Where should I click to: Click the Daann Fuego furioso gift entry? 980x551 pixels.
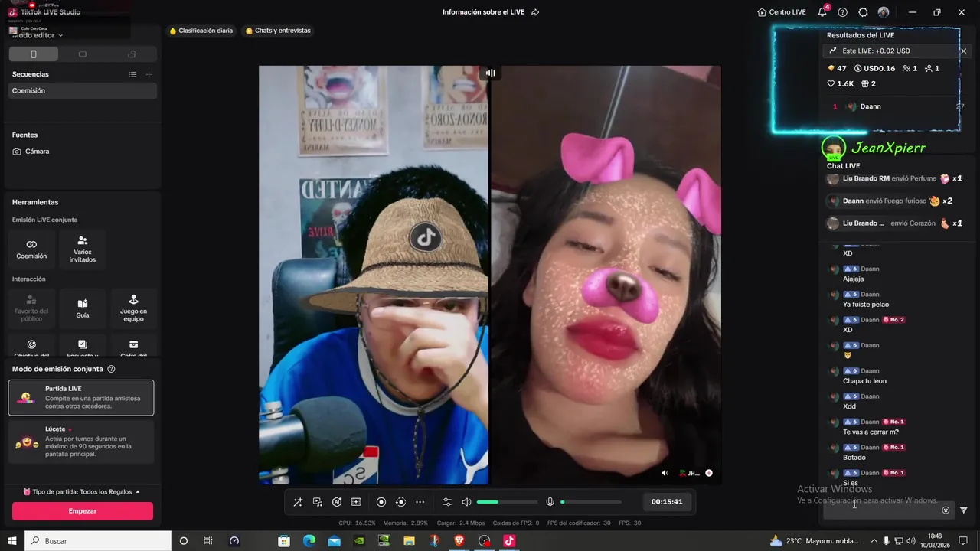coord(890,201)
